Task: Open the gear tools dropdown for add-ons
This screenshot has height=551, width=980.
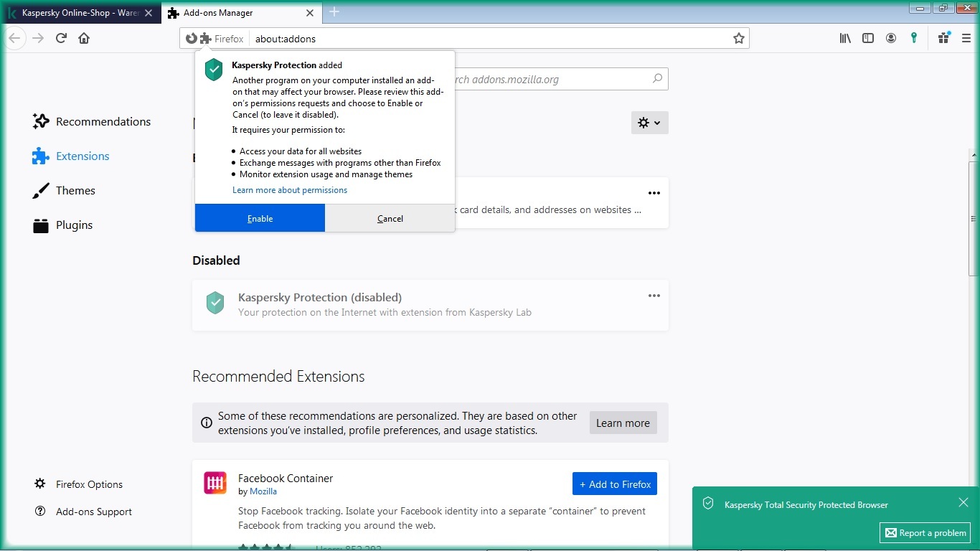Action: pos(649,123)
